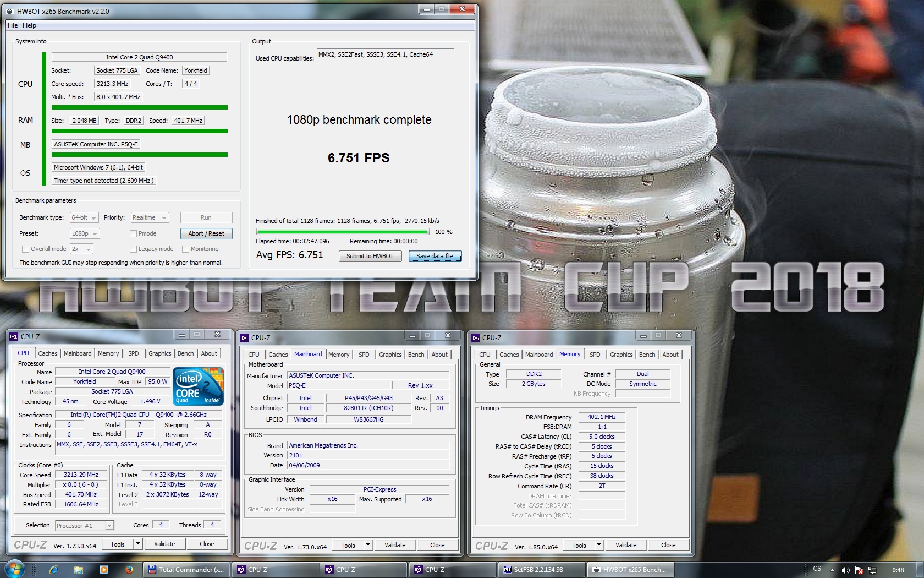The image size is (924, 578).
Task: Select CPU tab in Mainboard CPU-Z window
Action: (254, 355)
